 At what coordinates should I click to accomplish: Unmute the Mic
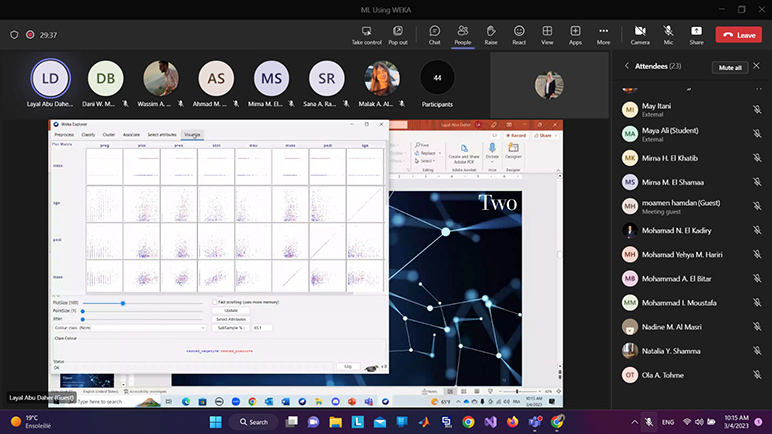pyautogui.click(x=668, y=34)
